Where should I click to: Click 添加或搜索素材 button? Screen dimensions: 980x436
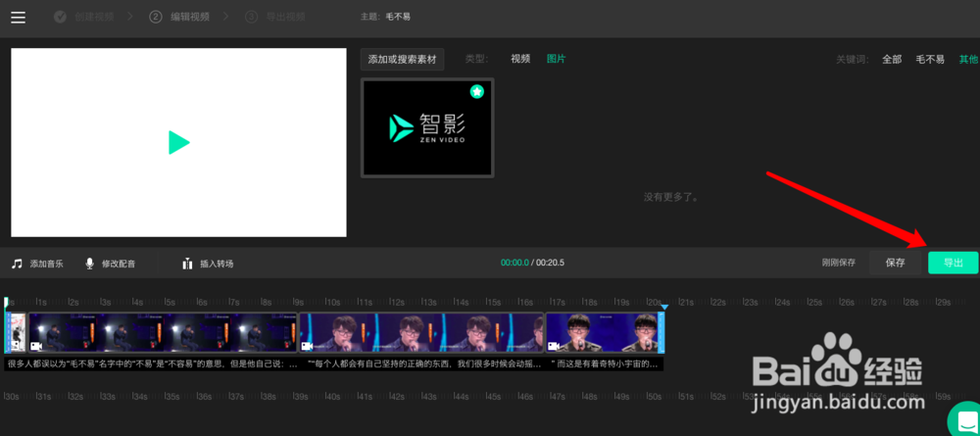pos(403,60)
